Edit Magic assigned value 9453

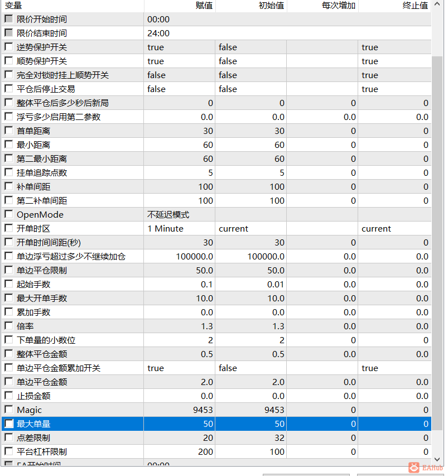coord(180,410)
